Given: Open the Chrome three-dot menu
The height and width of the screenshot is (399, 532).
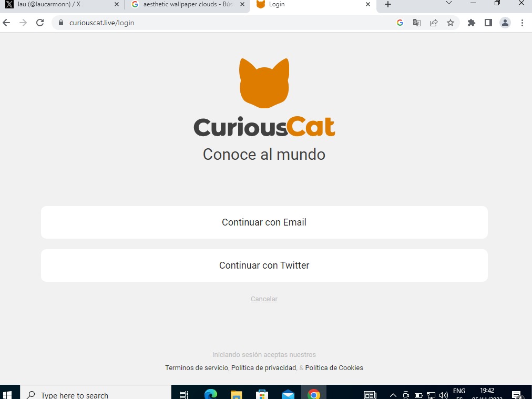Looking at the screenshot, I should pyautogui.click(x=522, y=23).
